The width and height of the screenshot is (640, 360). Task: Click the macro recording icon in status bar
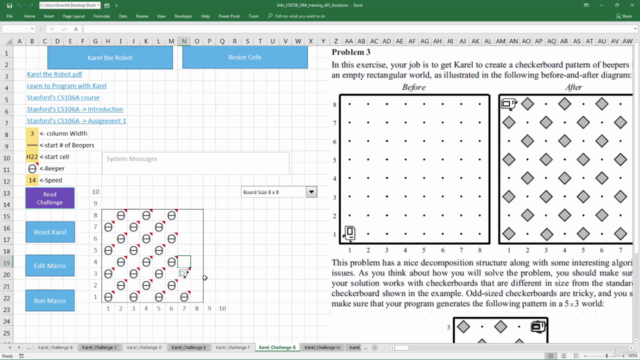point(21,356)
